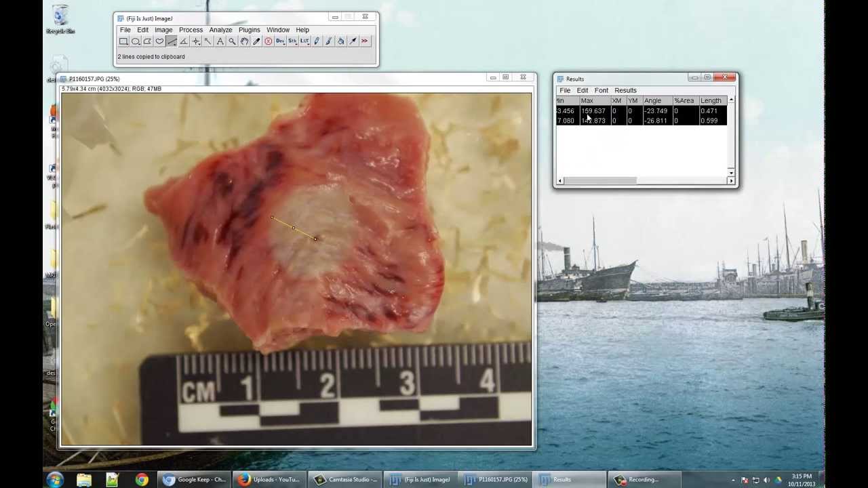Image resolution: width=868 pixels, height=488 pixels.
Task: Select the Angle value -23.749
Action: (656, 111)
